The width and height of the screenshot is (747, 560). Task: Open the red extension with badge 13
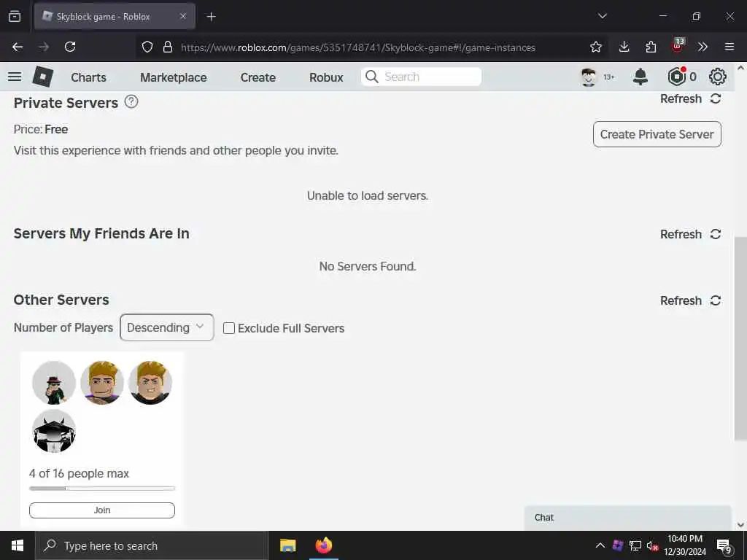coord(678,46)
